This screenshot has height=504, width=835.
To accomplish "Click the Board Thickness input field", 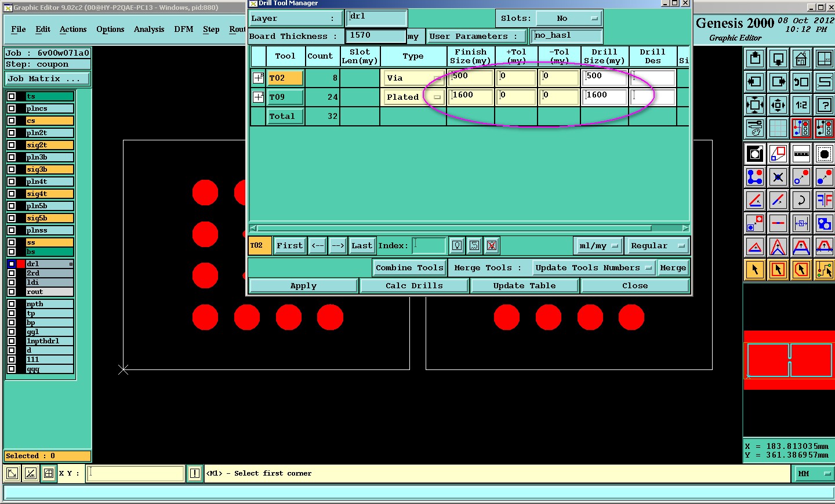I will 376,36.
